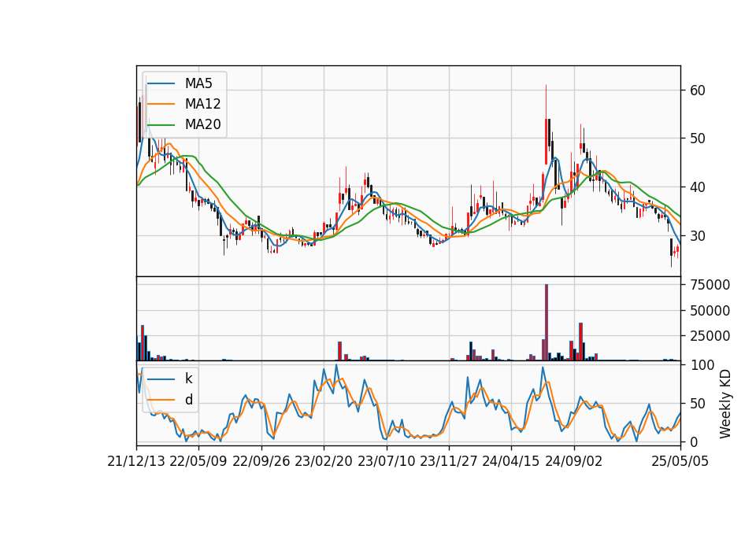The height and width of the screenshot is (543, 756).
Task: Click the 24/04/15 date axis label
Action: tap(511, 461)
